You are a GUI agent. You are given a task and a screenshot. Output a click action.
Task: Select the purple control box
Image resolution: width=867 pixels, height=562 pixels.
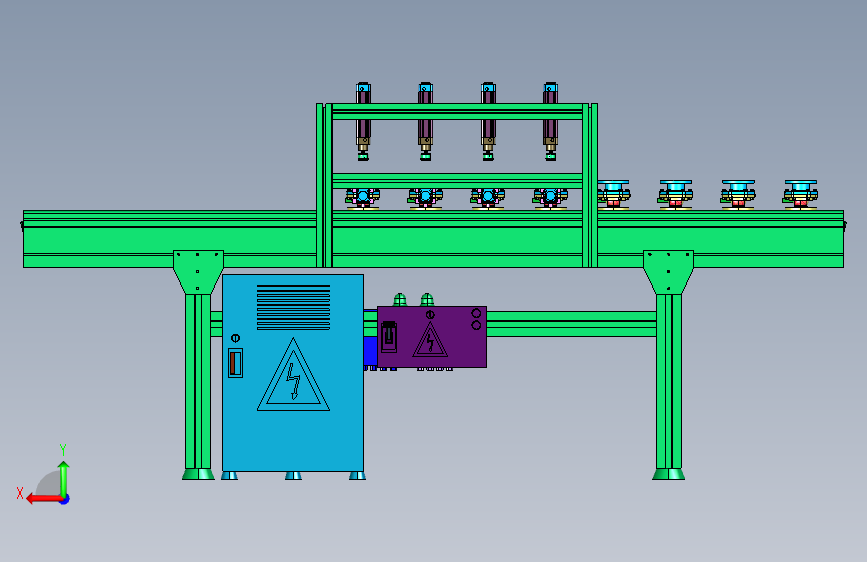[x=432, y=337]
